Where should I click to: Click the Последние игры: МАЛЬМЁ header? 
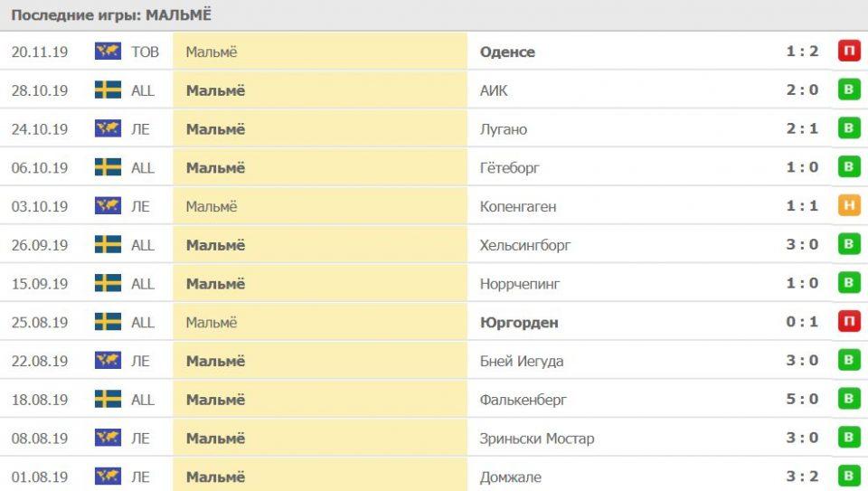111,15
